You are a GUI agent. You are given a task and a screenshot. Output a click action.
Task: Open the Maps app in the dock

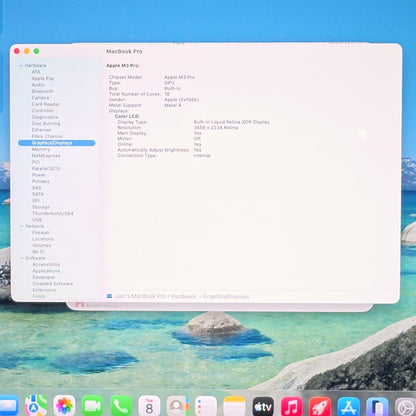[x=36, y=406]
